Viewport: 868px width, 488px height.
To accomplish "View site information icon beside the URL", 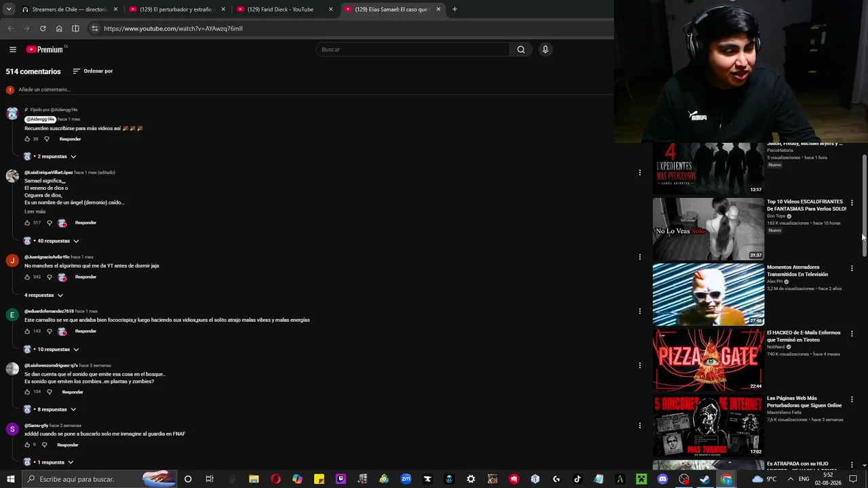I will [x=94, y=28].
